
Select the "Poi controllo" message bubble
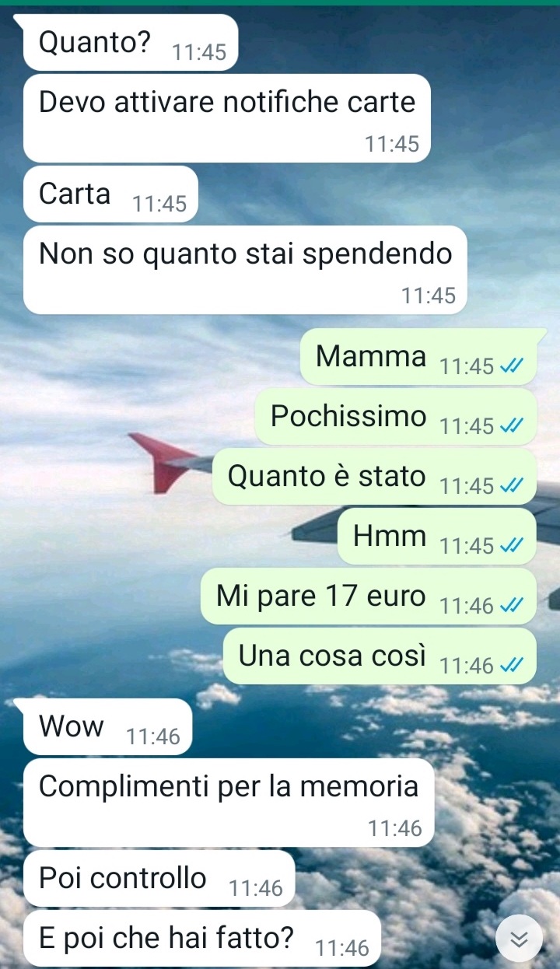(x=159, y=878)
